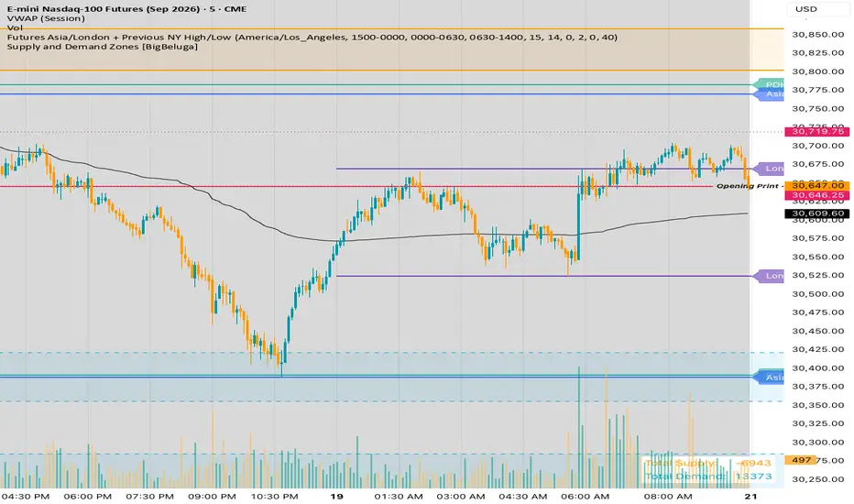The image size is (854, 504).
Task: Click the 01:30 AM time axis label
Action: tap(399, 497)
